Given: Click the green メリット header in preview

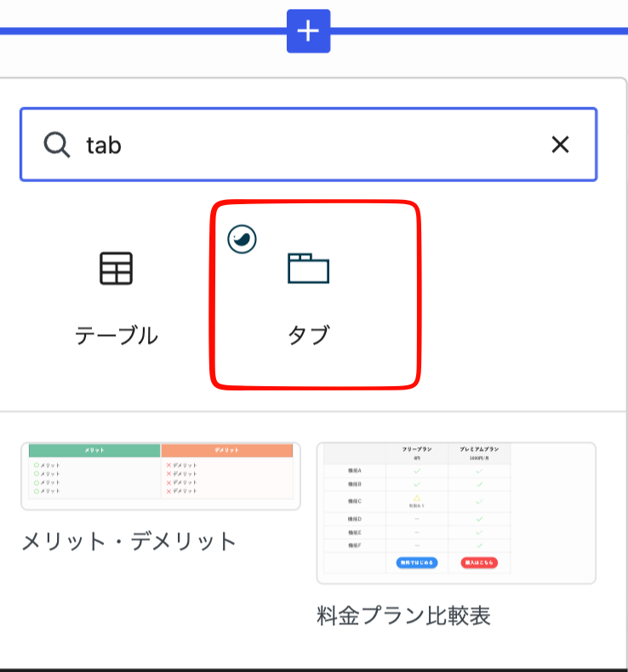Looking at the screenshot, I should [94, 450].
